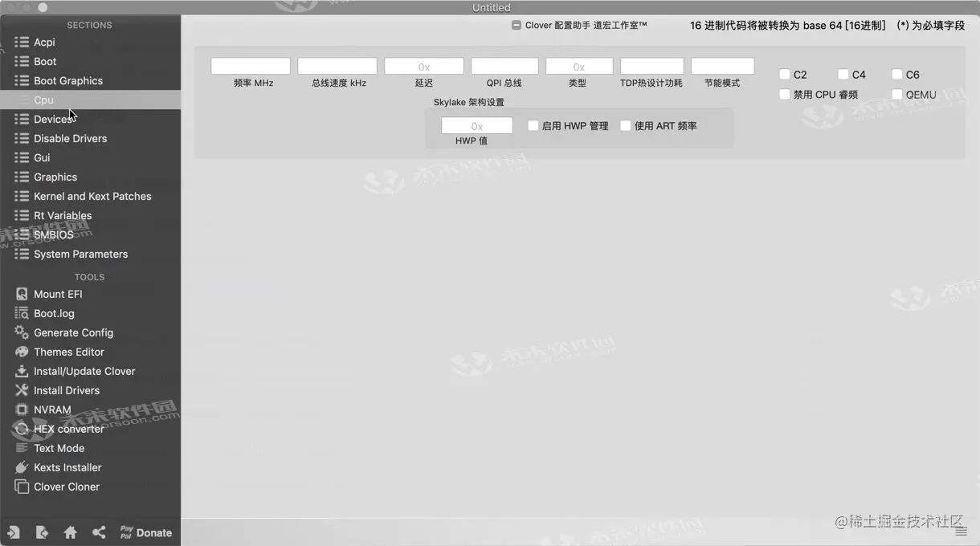
Task: Click the share icon in sidebar footer
Action: click(99, 532)
